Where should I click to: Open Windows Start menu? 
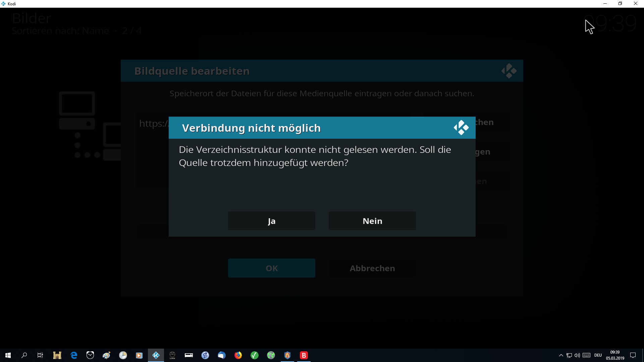coord(8,355)
